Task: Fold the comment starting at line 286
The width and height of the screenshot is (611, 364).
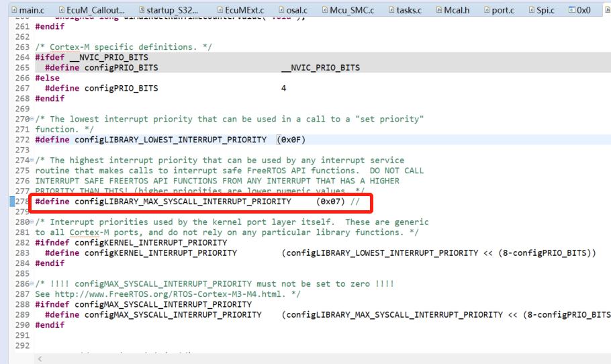Action: (x=32, y=283)
